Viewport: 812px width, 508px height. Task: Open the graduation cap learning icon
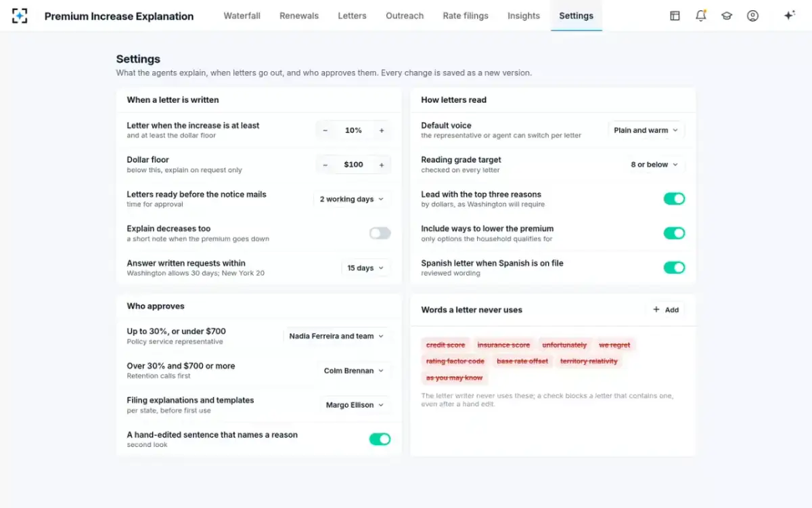pos(727,16)
